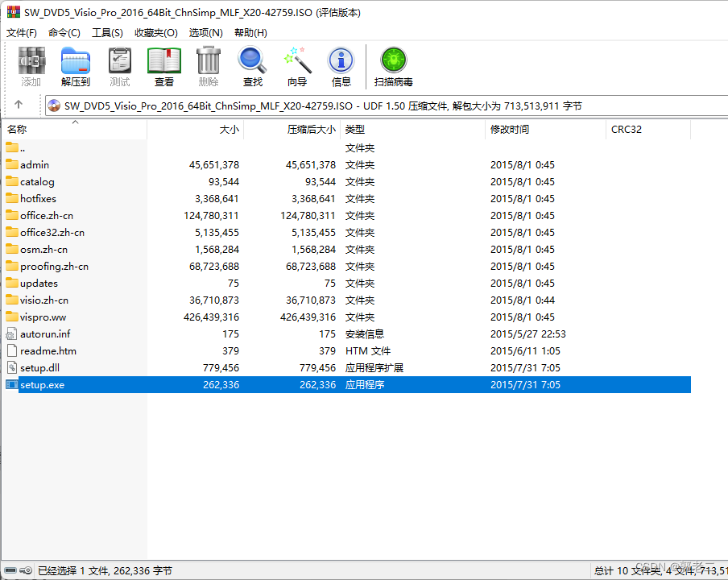Click the Extract To (解压到) toolbar icon

[75, 61]
